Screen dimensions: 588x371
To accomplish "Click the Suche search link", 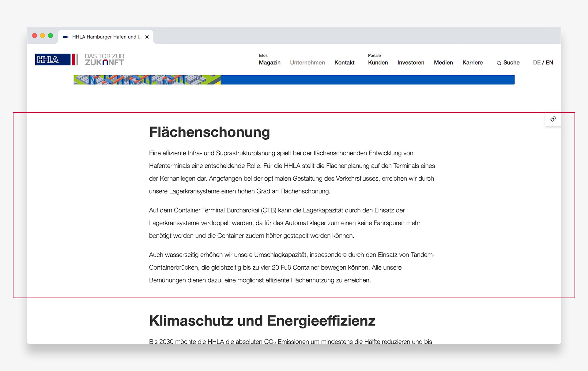I will point(511,62).
